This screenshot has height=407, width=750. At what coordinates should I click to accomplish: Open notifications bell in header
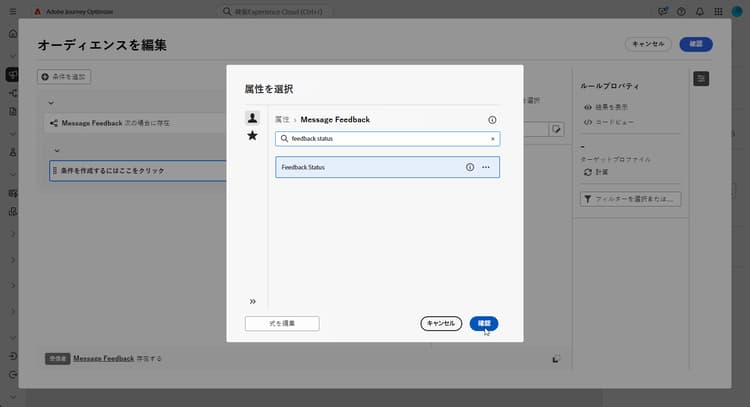point(699,11)
